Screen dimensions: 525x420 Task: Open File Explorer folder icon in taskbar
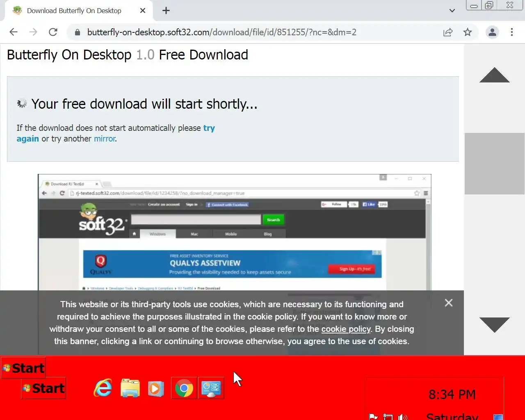click(130, 388)
